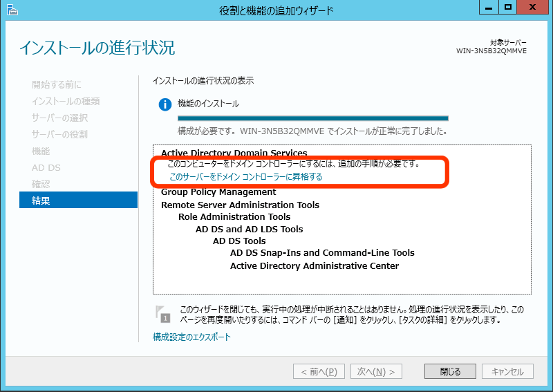Image resolution: width=553 pixels, height=392 pixels.
Task: Click the < 前へ(P) button
Action: [319, 371]
